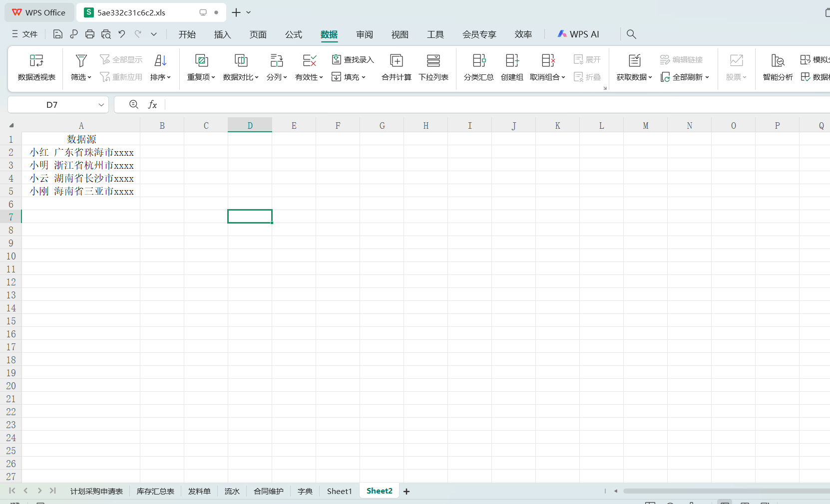830x504 pixels.
Task: Click the add new sheet plus button
Action: 406,491
